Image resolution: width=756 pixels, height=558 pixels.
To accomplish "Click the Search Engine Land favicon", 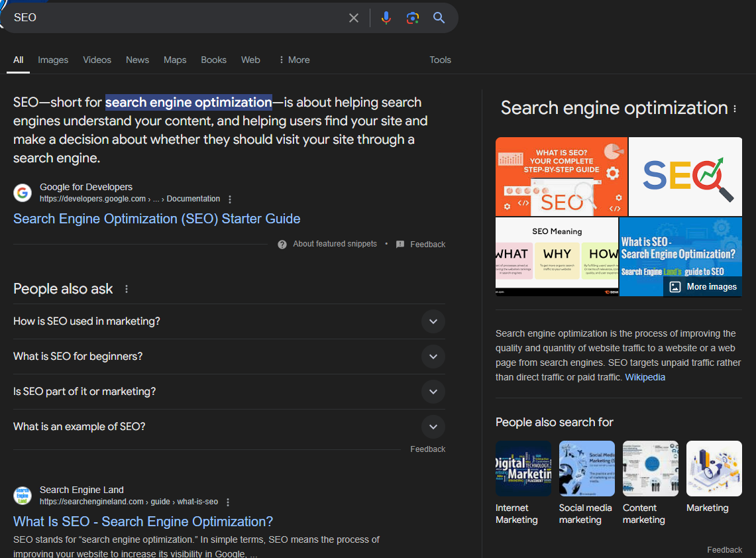I will [x=22, y=496].
